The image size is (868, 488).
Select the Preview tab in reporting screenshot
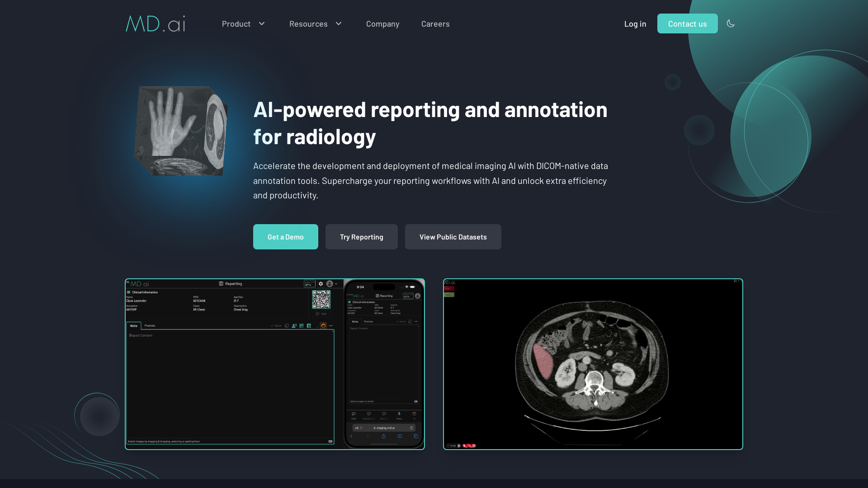coord(150,326)
